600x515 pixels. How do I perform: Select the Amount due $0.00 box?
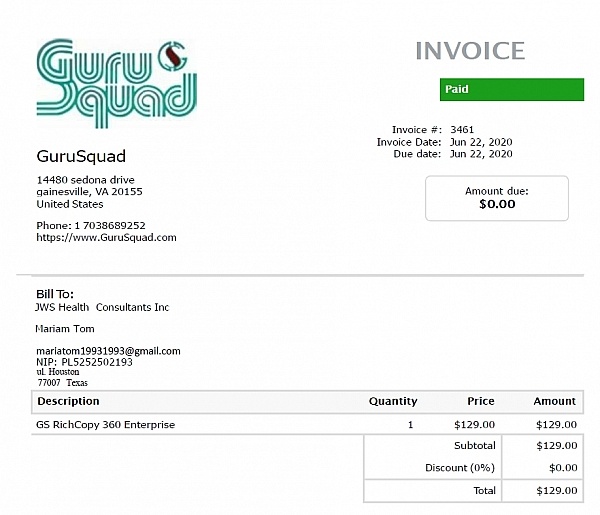tap(496, 198)
